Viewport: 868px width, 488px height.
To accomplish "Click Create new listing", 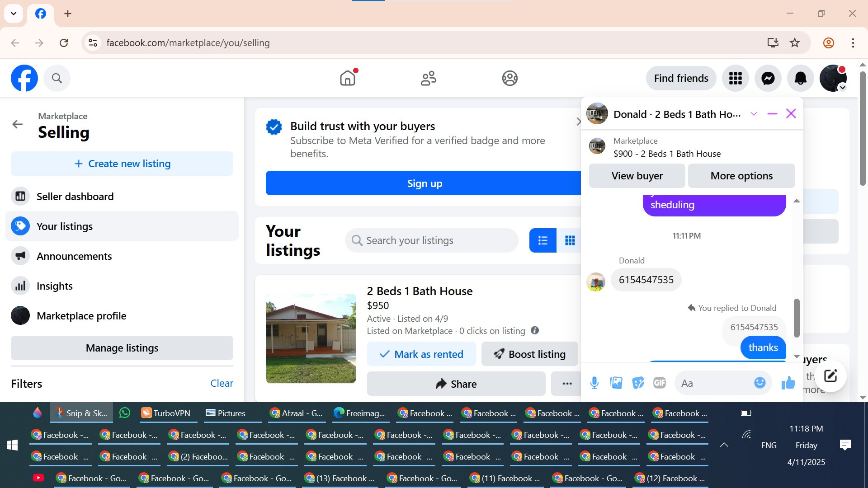I will tap(122, 164).
